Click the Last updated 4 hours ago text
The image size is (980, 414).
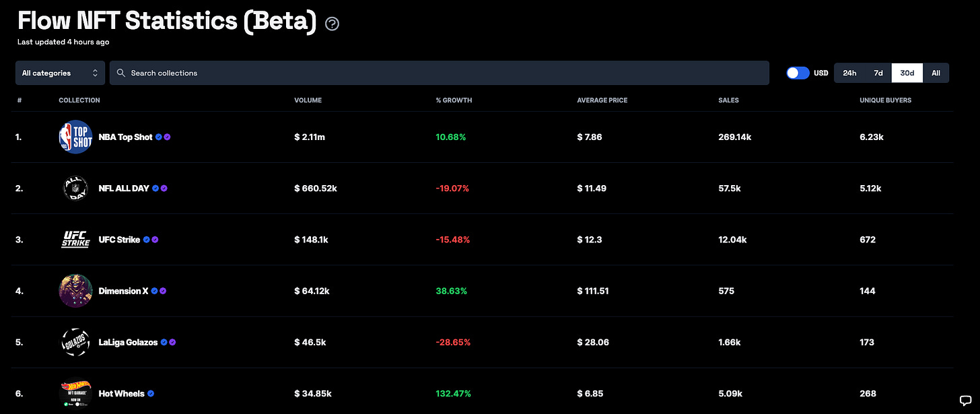(63, 42)
